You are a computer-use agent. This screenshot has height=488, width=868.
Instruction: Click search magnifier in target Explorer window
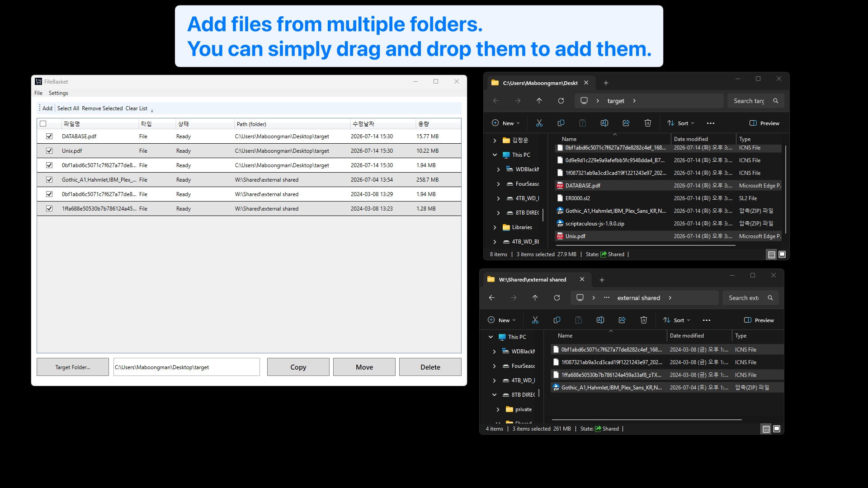pos(776,101)
